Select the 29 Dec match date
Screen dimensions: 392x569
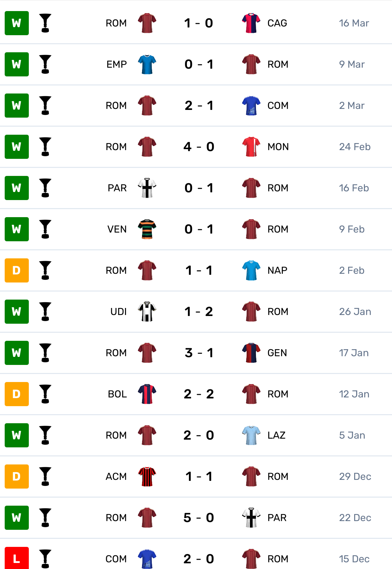coord(355,477)
